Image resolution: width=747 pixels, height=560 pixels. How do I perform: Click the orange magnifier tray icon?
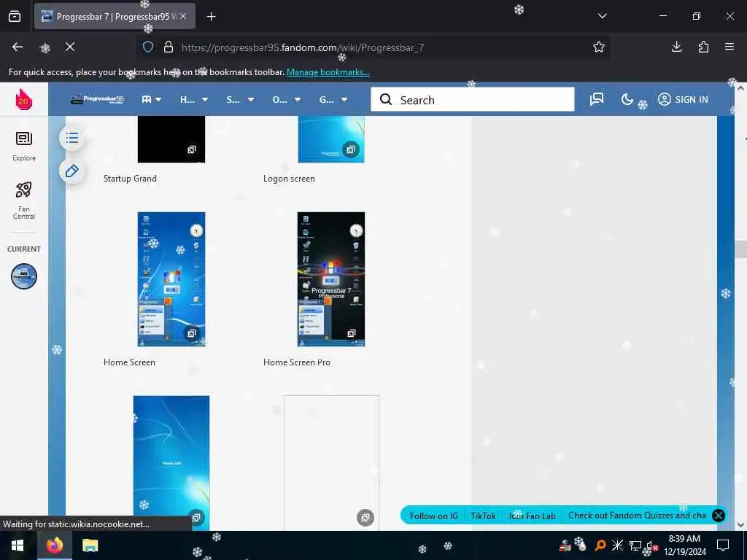[600, 545]
